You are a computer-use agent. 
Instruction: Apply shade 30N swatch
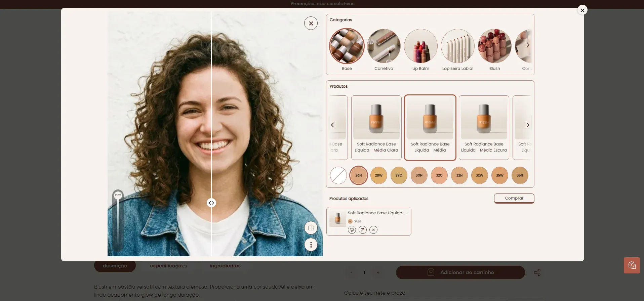point(419,175)
